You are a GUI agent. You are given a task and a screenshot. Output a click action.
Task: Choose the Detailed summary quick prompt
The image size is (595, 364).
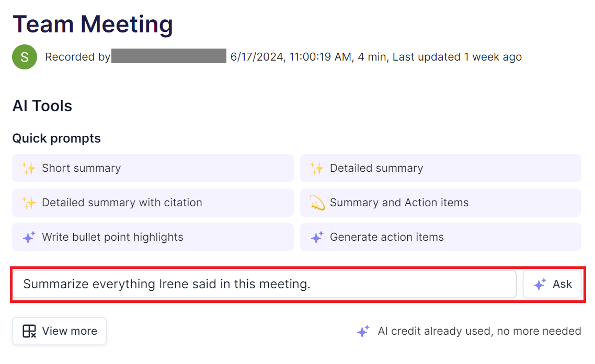(440, 168)
